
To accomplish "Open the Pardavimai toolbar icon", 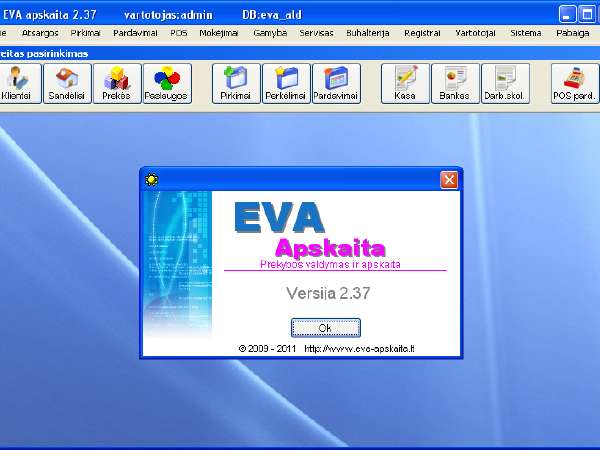I will [336, 84].
